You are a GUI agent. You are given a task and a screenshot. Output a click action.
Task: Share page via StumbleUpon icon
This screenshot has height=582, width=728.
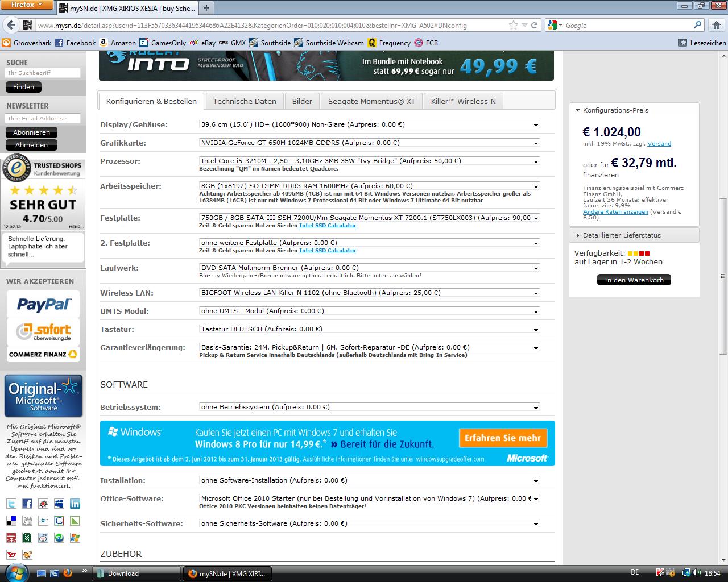59,538
